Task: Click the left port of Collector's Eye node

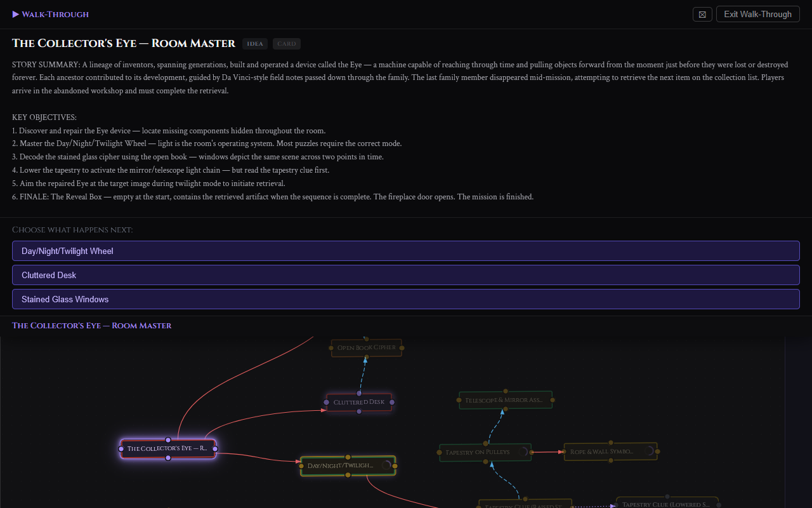Action: pos(121,449)
